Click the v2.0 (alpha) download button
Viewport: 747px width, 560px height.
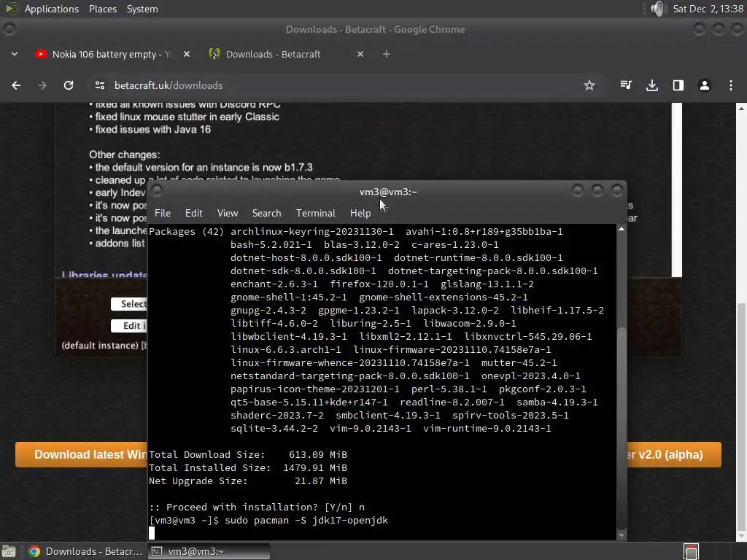pyautogui.click(x=674, y=454)
